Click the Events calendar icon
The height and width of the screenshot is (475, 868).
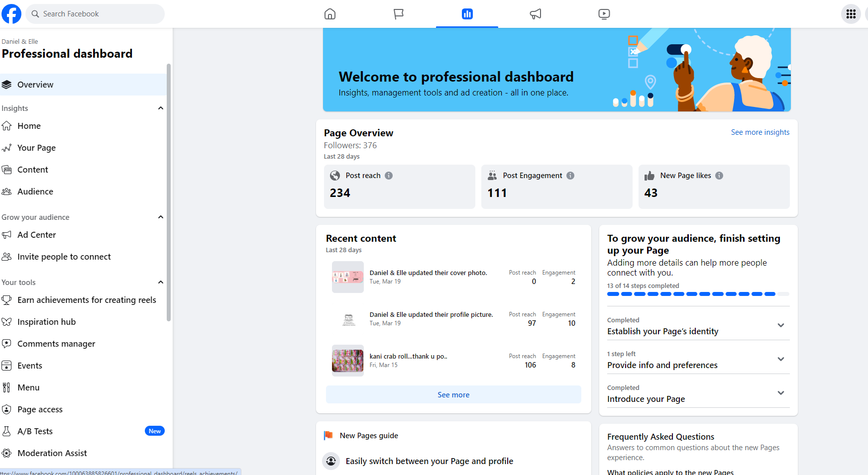tap(6, 366)
